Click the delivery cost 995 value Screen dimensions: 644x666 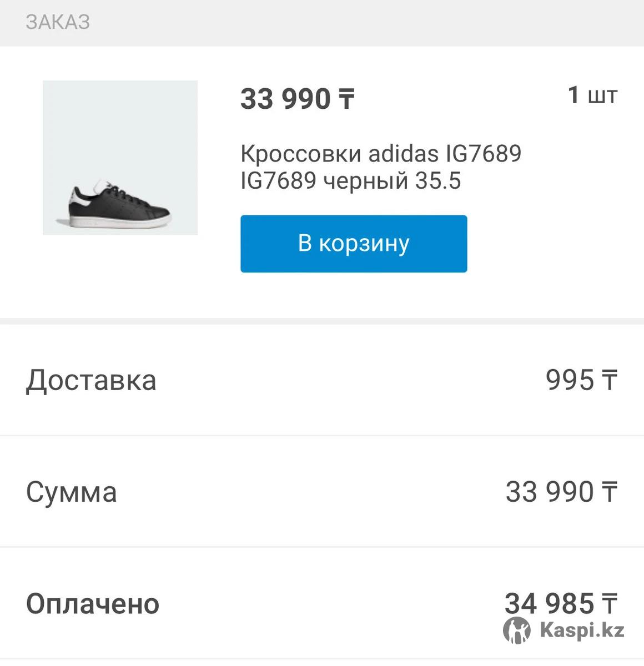click(x=570, y=381)
